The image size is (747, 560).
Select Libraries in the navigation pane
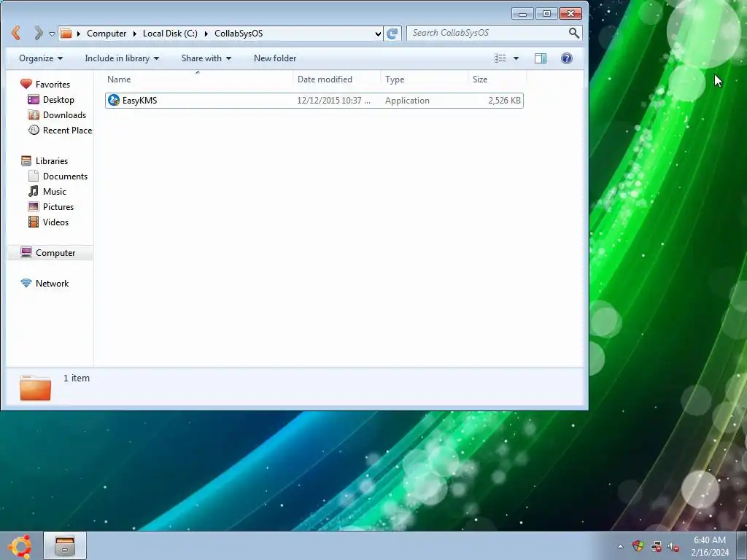click(52, 161)
